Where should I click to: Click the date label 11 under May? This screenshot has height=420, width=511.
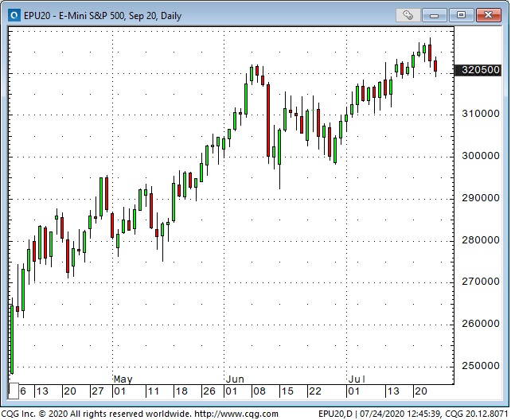(153, 391)
